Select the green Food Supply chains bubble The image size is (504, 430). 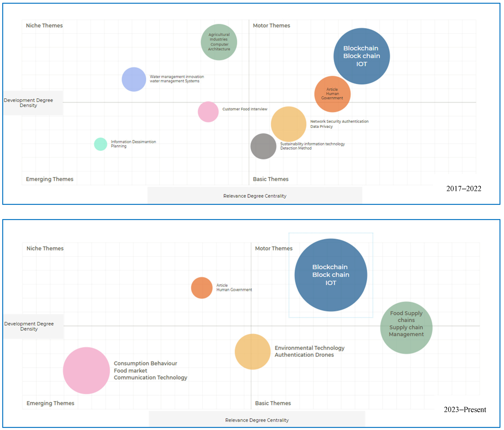tap(406, 328)
